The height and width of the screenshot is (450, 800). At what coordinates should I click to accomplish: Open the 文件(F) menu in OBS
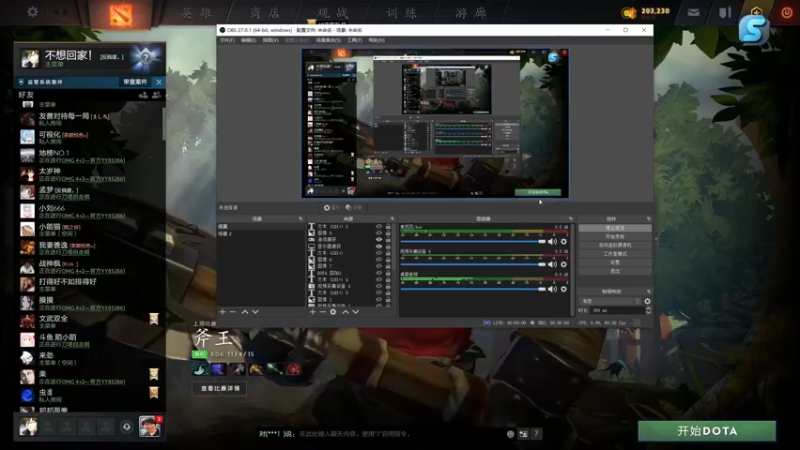[x=227, y=40]
